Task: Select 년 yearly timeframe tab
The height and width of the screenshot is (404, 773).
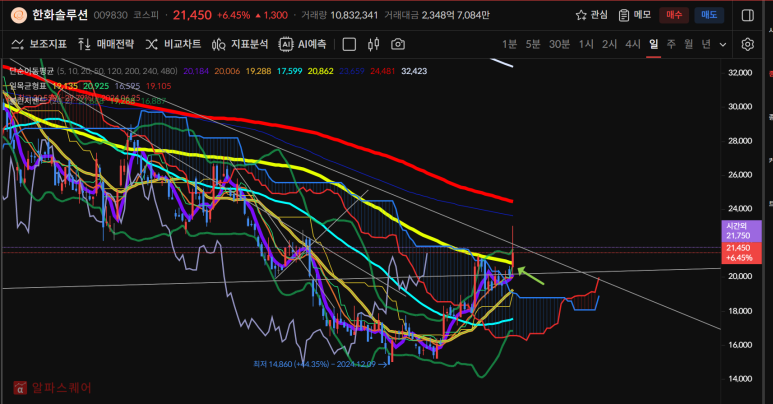Action: (706, 44)
